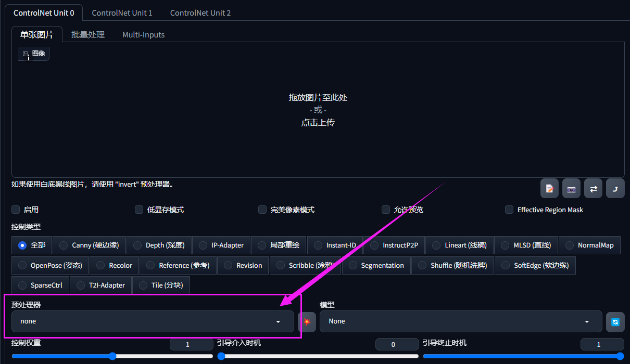Click 点击上传 to upload image
The height and width of the screenshot is (364, 630).
click(318, 123)
